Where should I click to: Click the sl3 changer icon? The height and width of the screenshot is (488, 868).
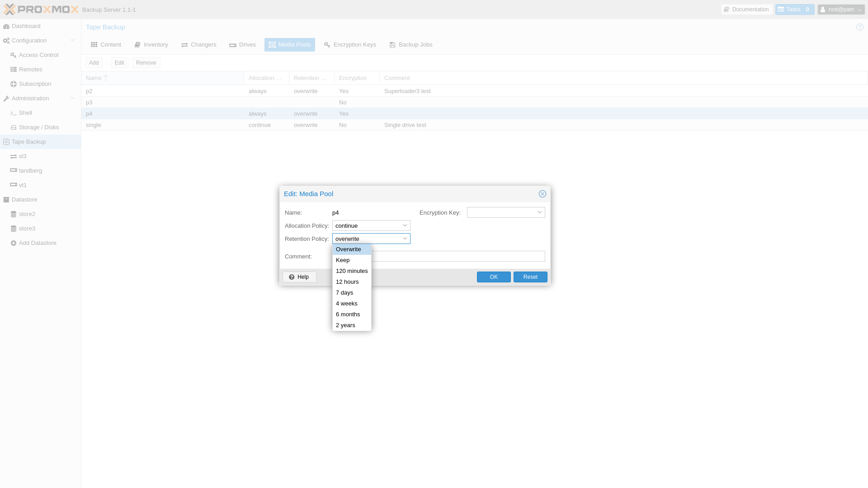[14, 156]
